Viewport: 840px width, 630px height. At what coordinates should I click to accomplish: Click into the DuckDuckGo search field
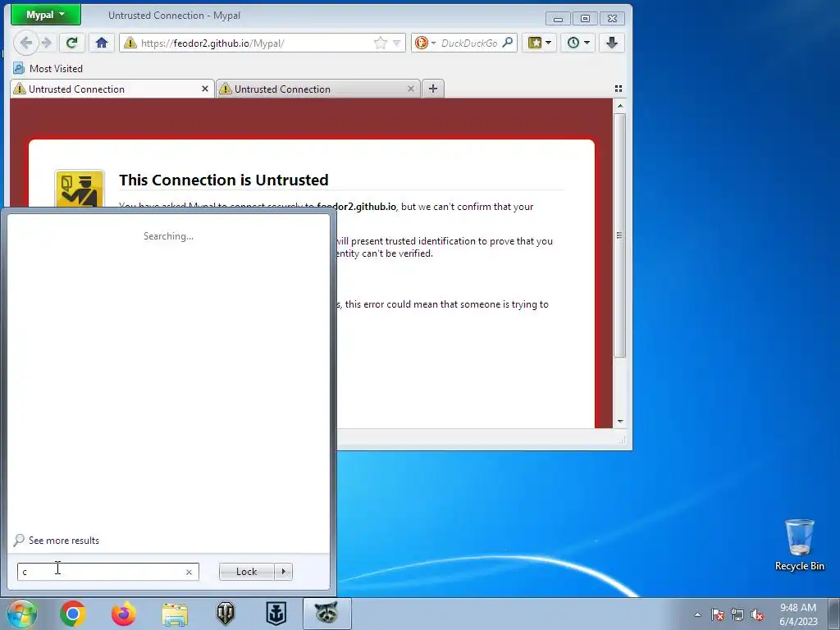(x=469, y=43)
